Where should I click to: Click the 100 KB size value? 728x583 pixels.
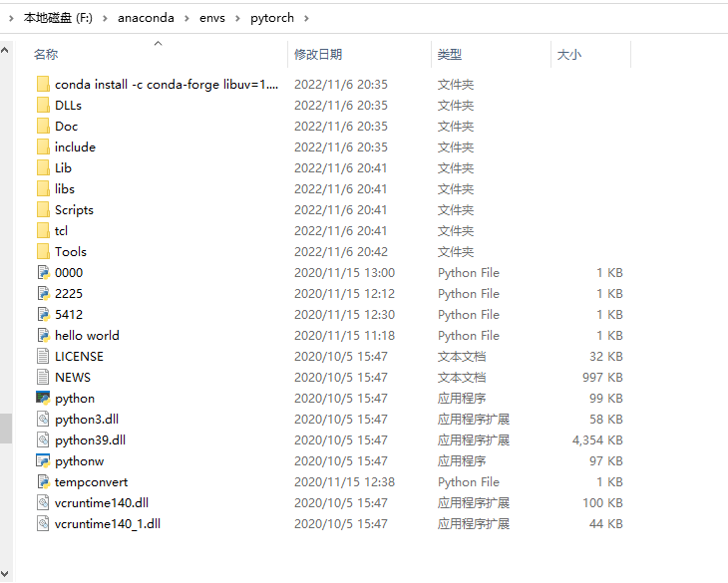click(x=602, y=502)
